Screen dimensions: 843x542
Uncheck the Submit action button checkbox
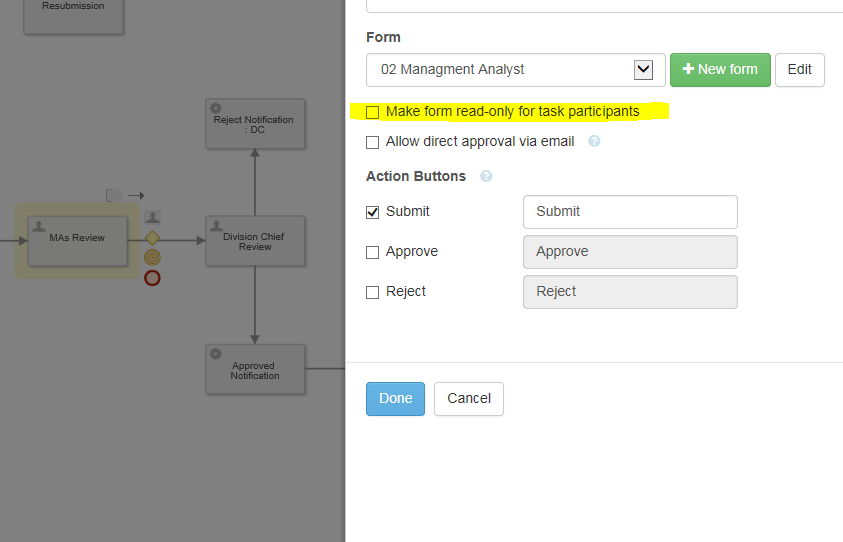pyautogui.click(x=373, y=212)
